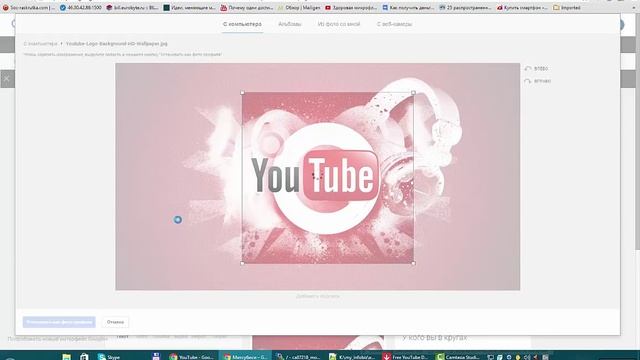Open the 'Обзор | Mailigen' bookmark

coord(299,7)
